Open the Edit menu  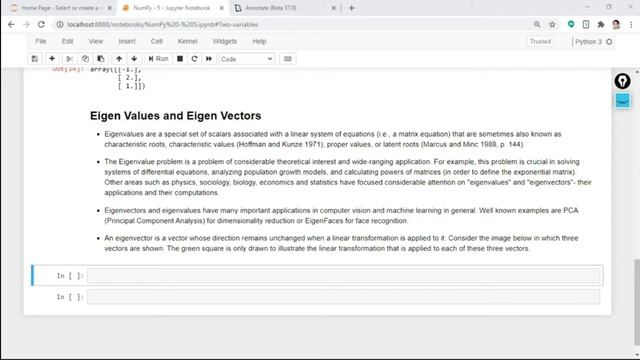(x=67, y=41)
